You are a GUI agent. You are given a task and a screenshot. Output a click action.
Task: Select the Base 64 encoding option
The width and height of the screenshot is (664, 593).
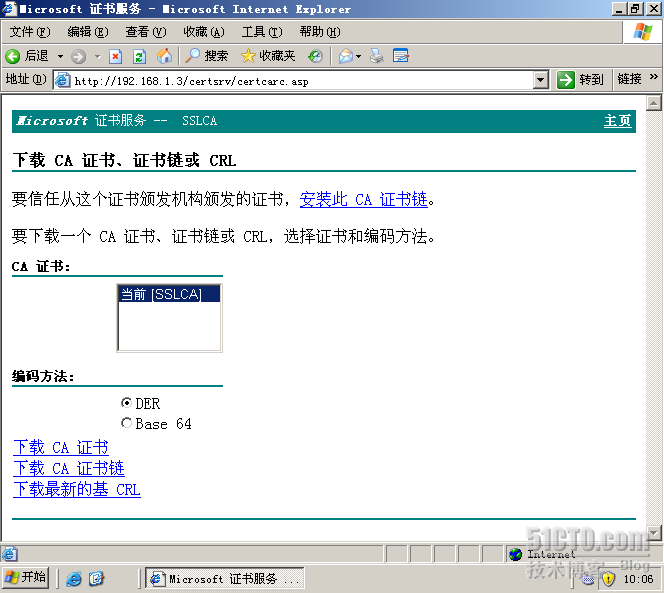click(x=126, y=423)
